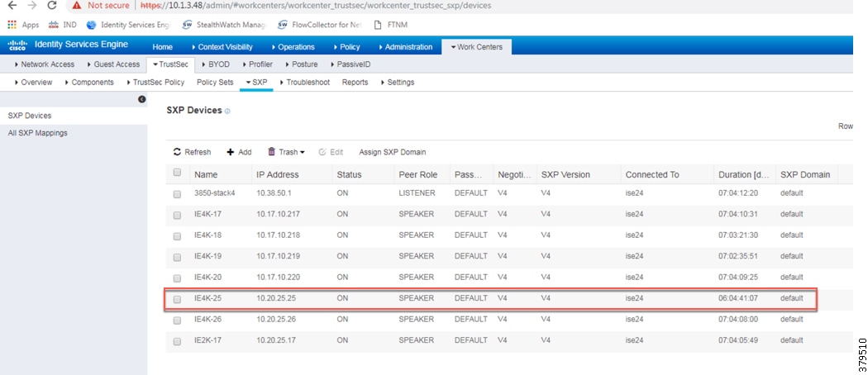Open FlowCollector bookmark

[x=319, y=25]
